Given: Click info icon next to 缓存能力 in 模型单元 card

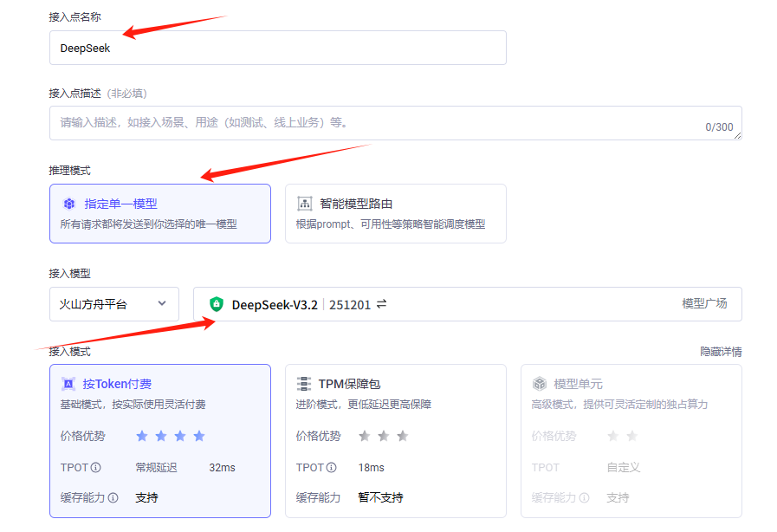Looking at the screenshot, I should pyautogui.click(x=584, y=497).
